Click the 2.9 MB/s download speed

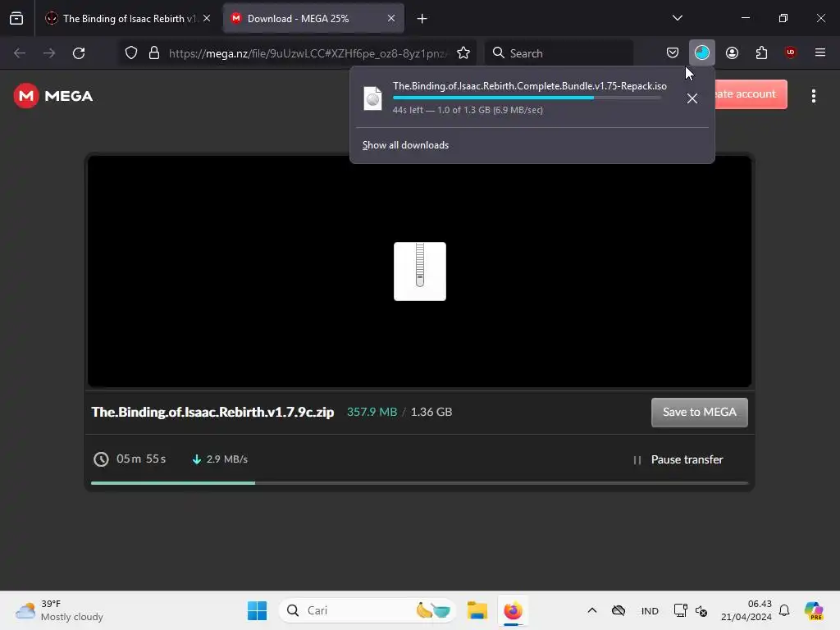[220, 459]
